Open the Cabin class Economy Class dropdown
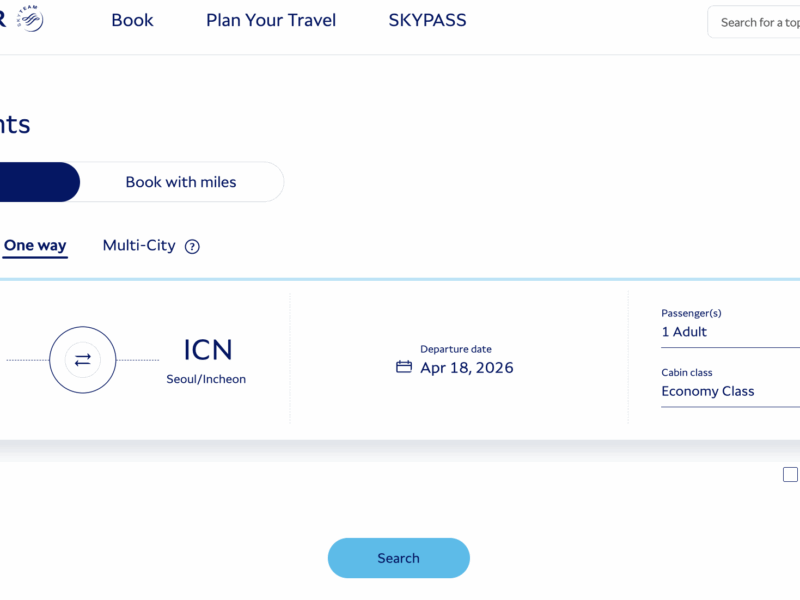Screen dimensions: 800x600 (x=730, y=391)
